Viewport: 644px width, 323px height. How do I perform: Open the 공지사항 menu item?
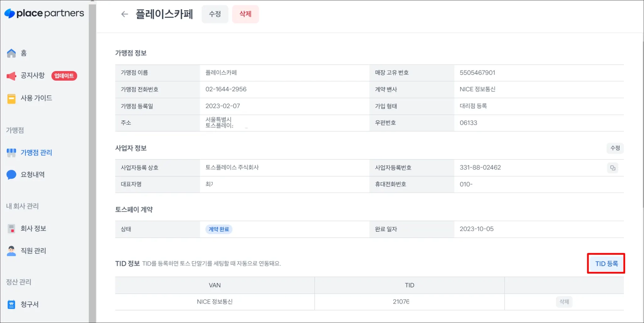(33, 76)
